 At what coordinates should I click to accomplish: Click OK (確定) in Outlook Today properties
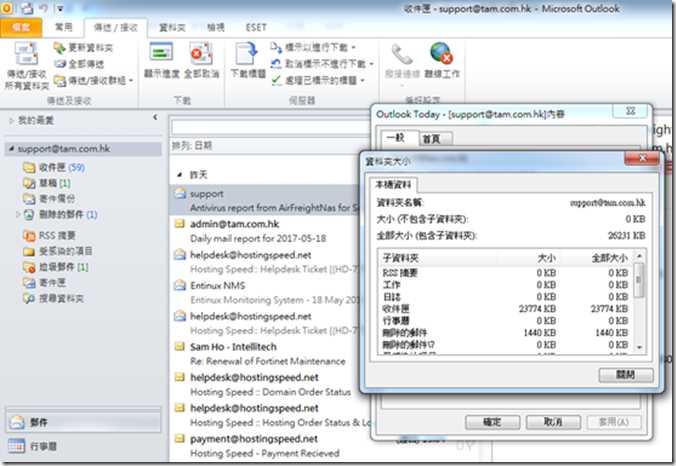point(492,421)
